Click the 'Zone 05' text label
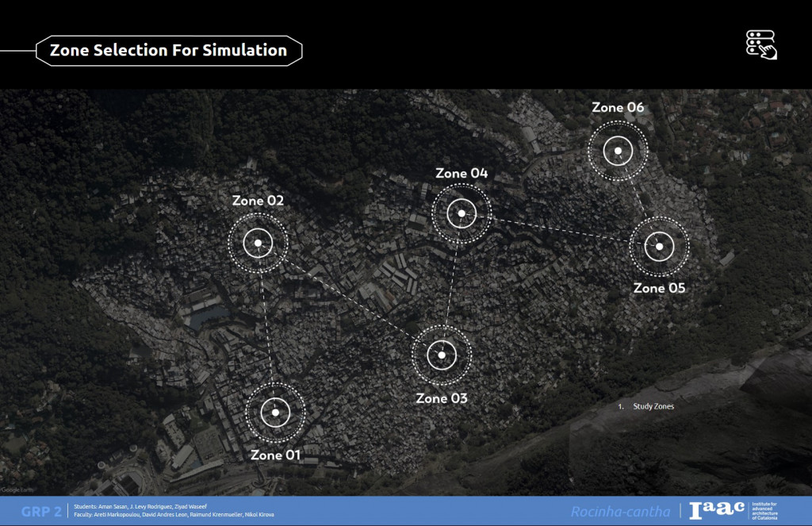812x526 pixels. (659, 288)
